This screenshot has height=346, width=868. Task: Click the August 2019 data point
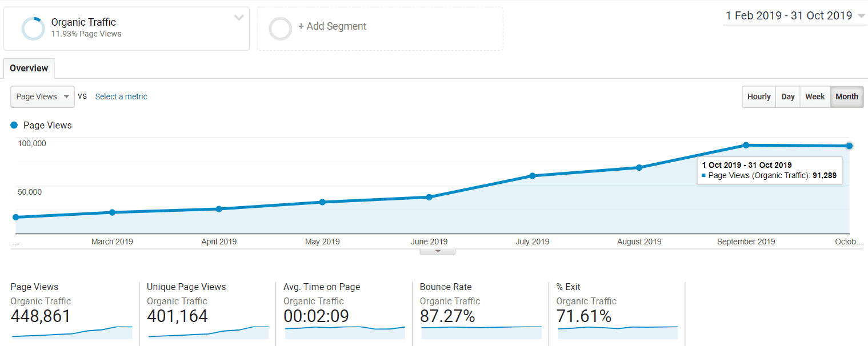pos(639,168)
